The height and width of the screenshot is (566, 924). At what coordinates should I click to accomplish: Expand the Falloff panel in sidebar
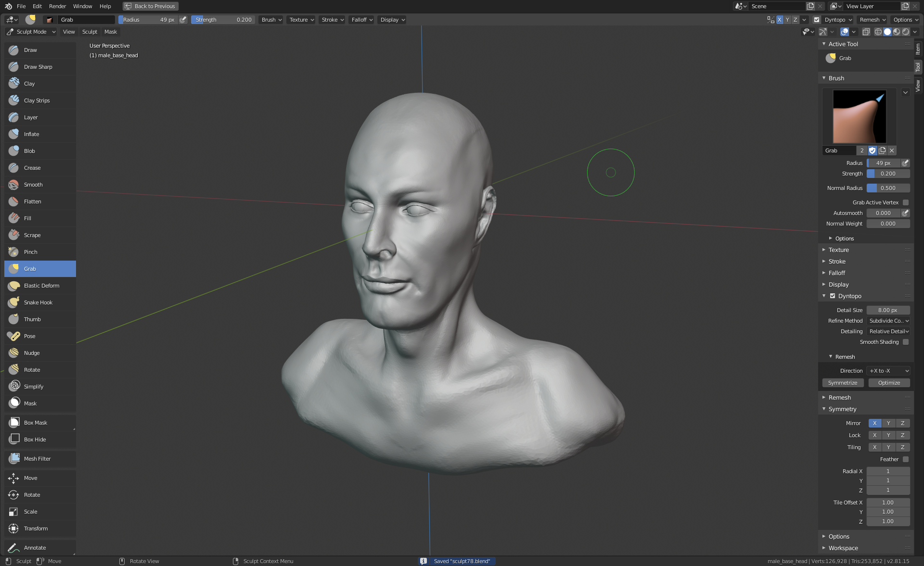pyautogui.click(x=837, y=273)
